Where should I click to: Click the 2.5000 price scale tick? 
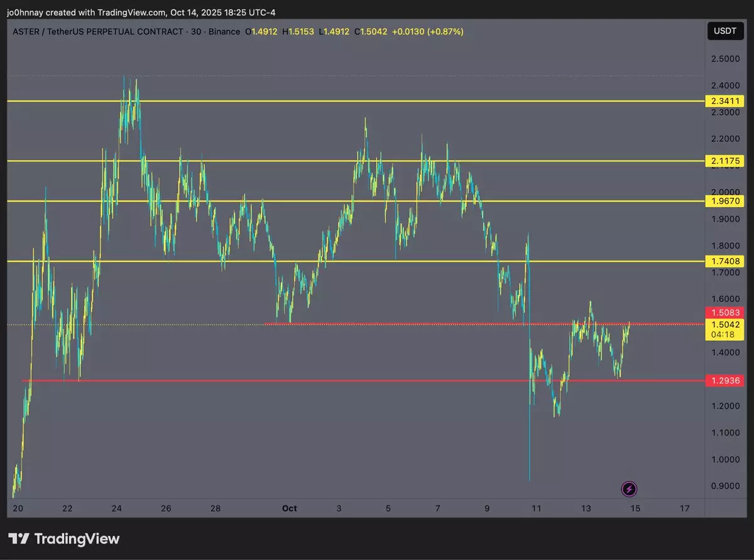click(x=724, y=58)
